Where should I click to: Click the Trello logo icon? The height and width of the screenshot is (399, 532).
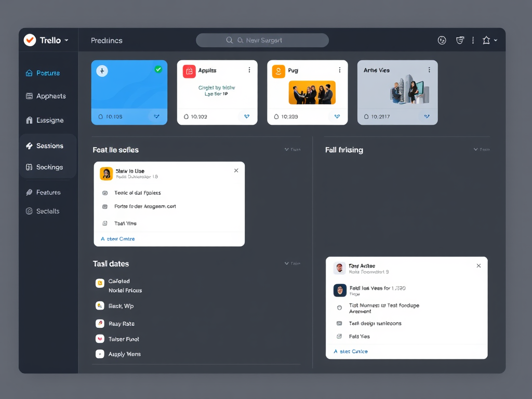(30, 40)
